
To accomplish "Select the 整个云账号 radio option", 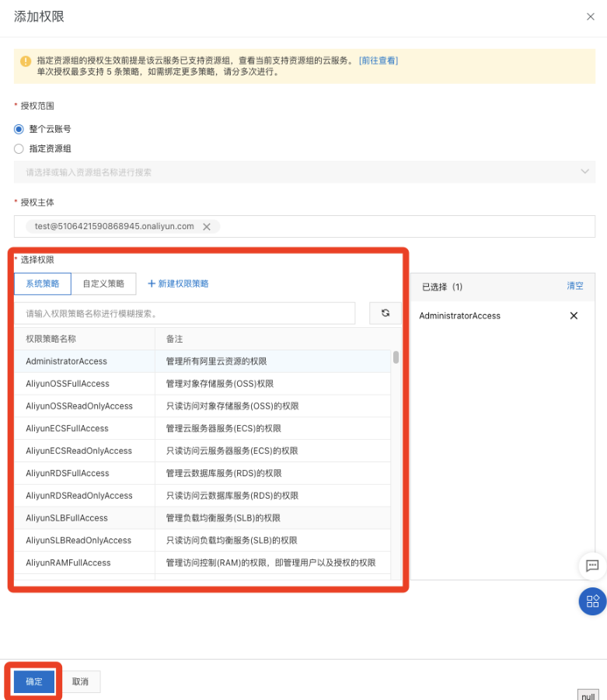I will point(19,129).
